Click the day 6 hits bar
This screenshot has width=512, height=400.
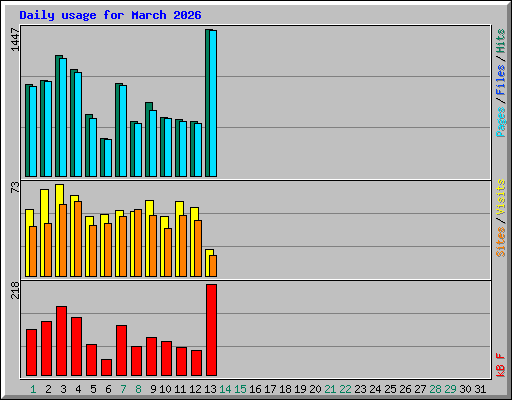103,158
